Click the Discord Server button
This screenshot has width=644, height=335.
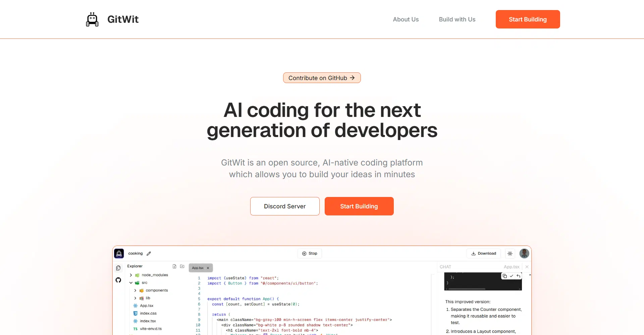285,206
